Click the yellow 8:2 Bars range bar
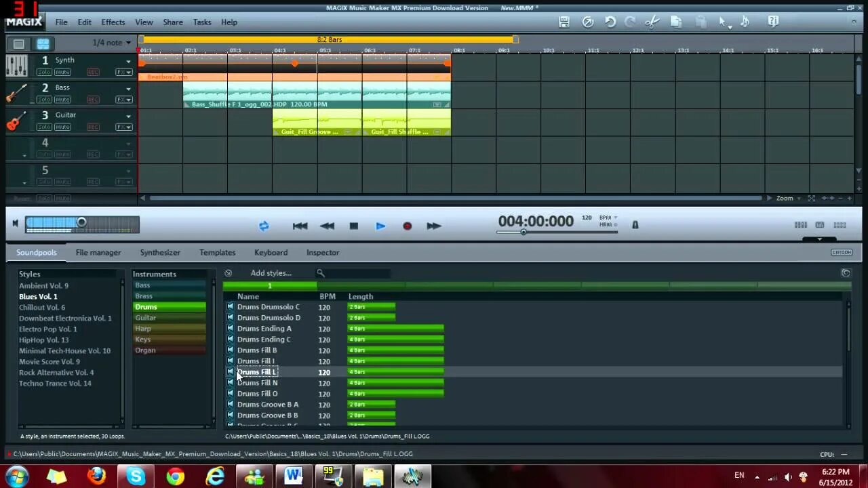 click(x=329, y=39)
